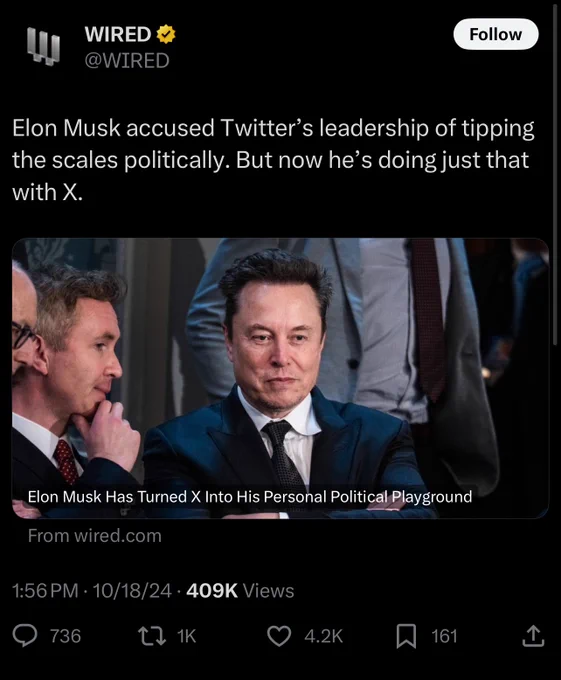
Task: Click the 10/18/24 post date
Action: click(132, 591)
